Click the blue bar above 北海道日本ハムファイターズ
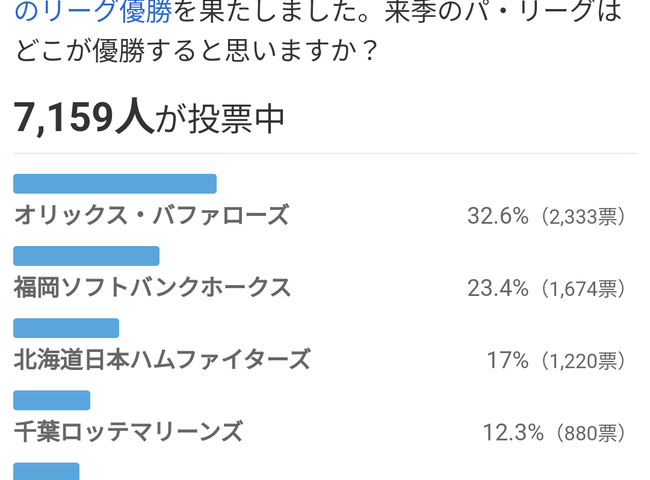650x480 pixels. (66, 328)
